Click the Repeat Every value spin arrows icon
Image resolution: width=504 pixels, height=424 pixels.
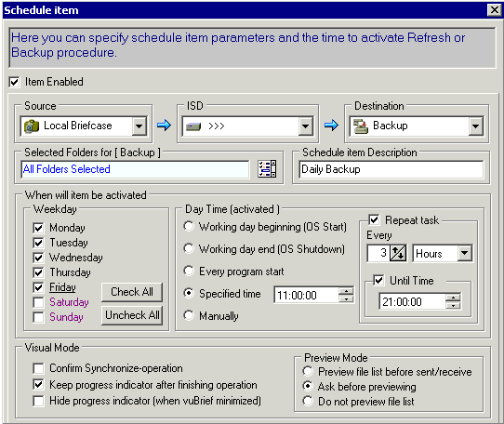(398, 253)
